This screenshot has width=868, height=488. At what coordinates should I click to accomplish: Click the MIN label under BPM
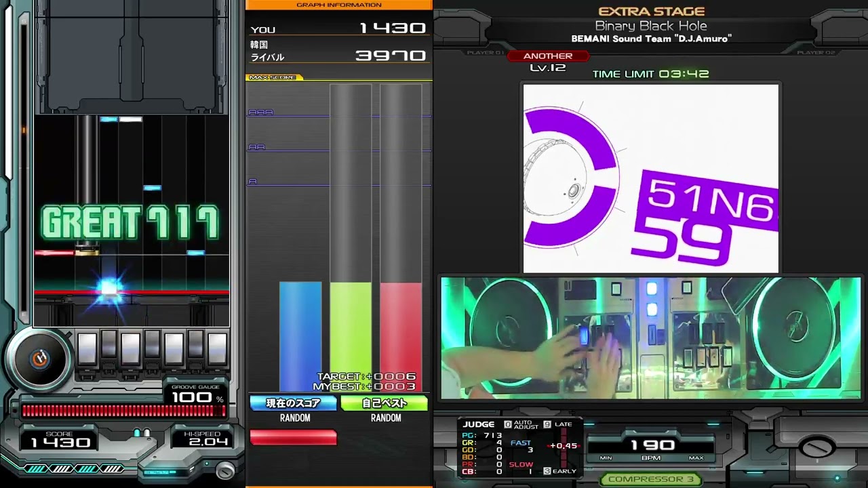(606, 458)
